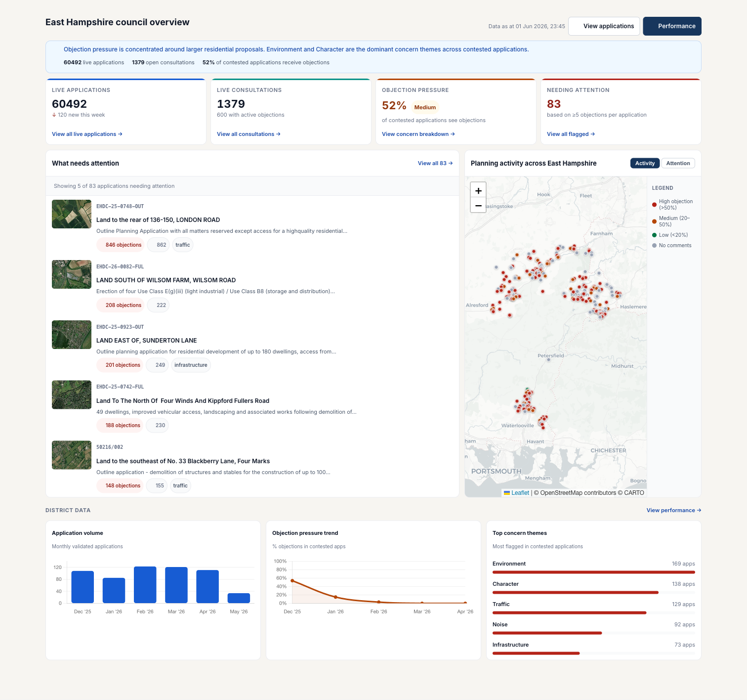The width and height of the screenshot is (747, 700).
Task: Click the map zoom in plus button
Action: [478, 190]
